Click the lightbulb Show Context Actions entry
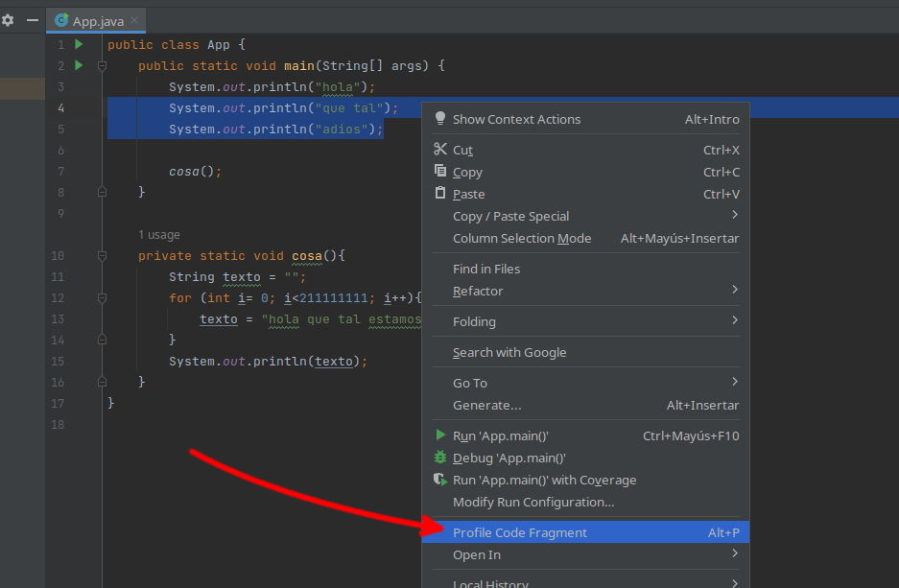Image resolution: width=899 pixels, height=588 pixels. pos(516,119)
